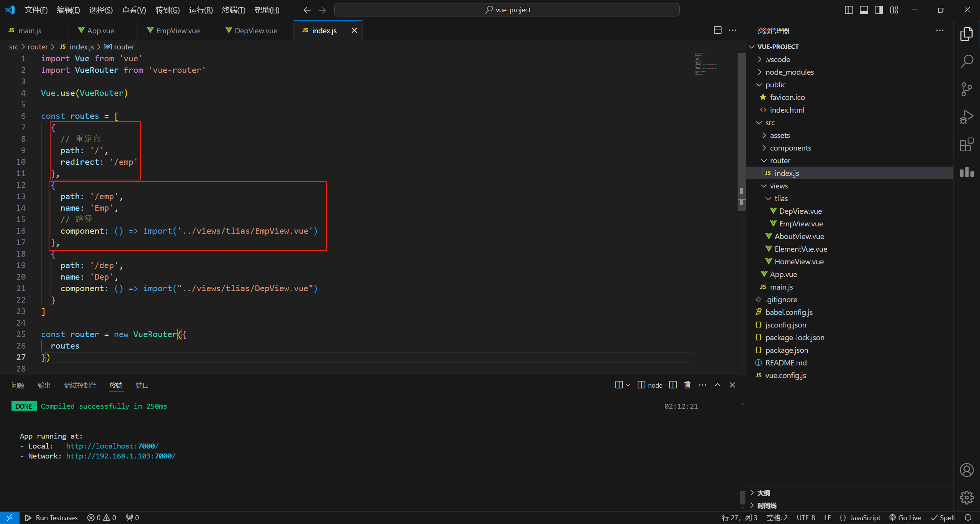
Task: Open terminal panel More Actions ellipsis
Action: (x=702, y=385)
